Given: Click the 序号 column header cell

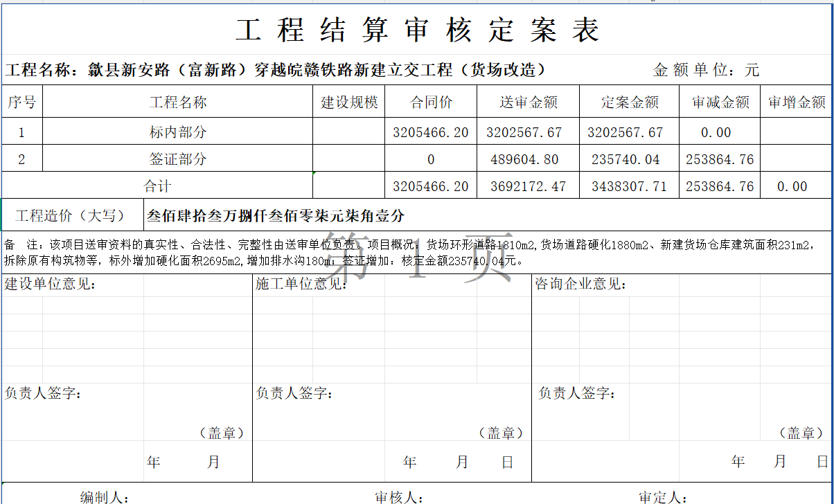Looking at the screenshot, I should tap(22, 102).
